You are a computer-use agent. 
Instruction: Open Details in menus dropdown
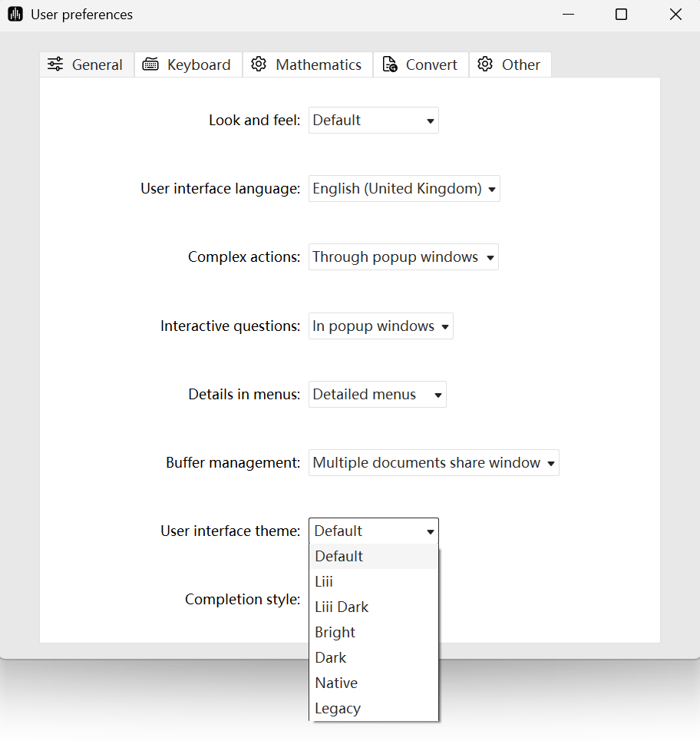coord(377,395)
